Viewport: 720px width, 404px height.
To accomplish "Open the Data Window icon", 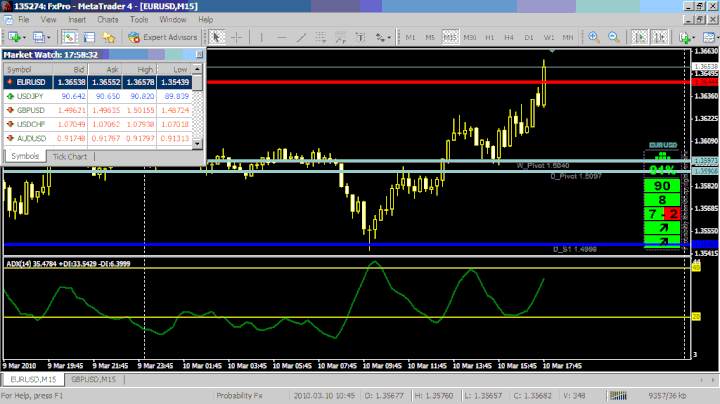I will pyautogui.click(x=89, y=37).
